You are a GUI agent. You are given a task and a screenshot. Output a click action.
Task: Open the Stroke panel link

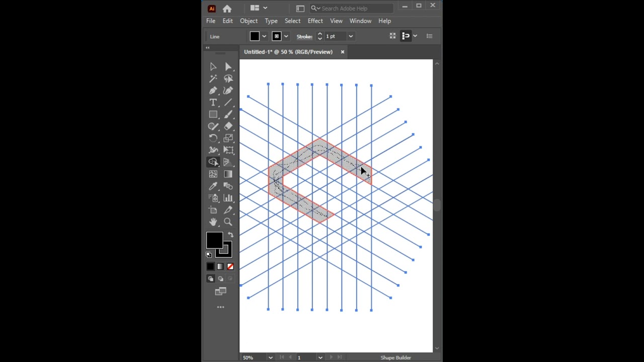click(x=304, y=36)
